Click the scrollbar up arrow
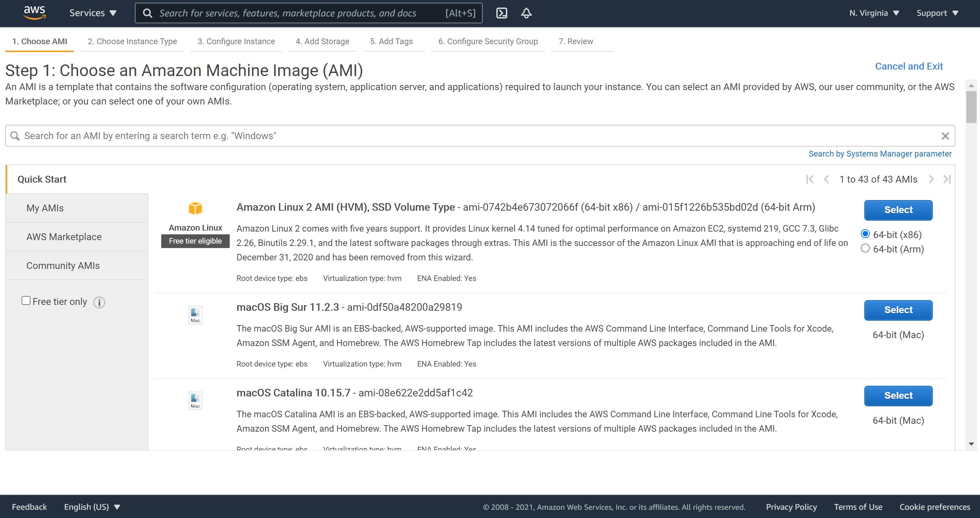Viewport: 980px width, 518px height. [x=971, y=86]
